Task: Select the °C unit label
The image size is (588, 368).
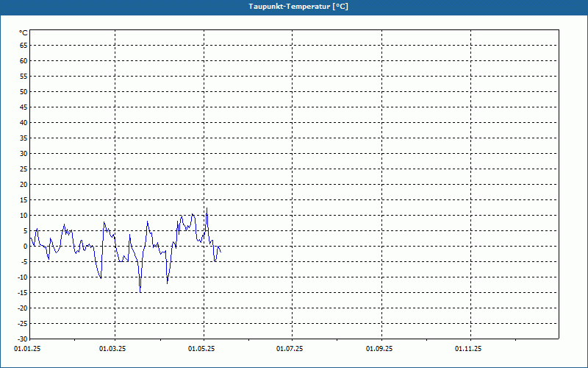Action: pos(24,33)
